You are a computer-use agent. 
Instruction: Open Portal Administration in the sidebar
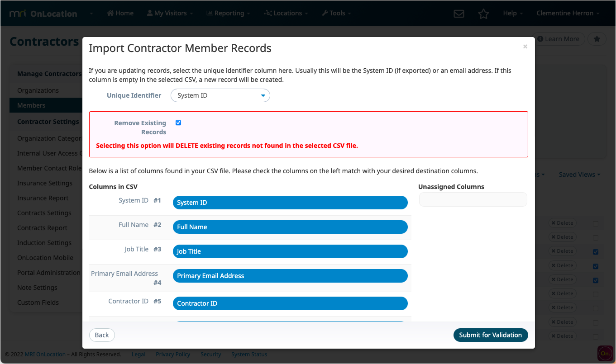pos(49,273)
